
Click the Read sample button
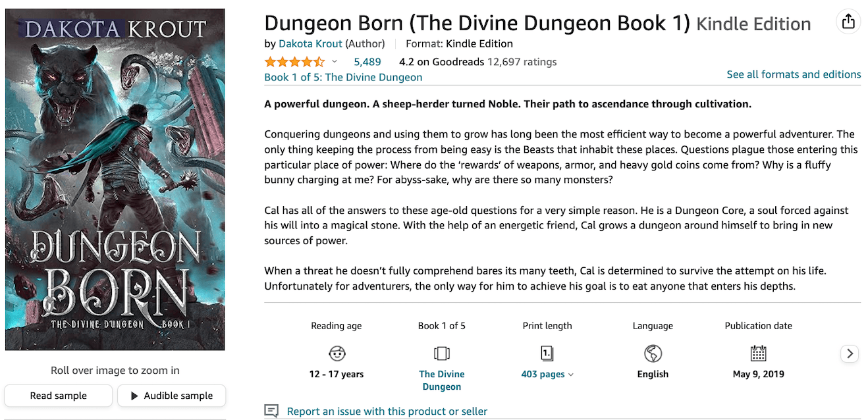click(58, 396)
